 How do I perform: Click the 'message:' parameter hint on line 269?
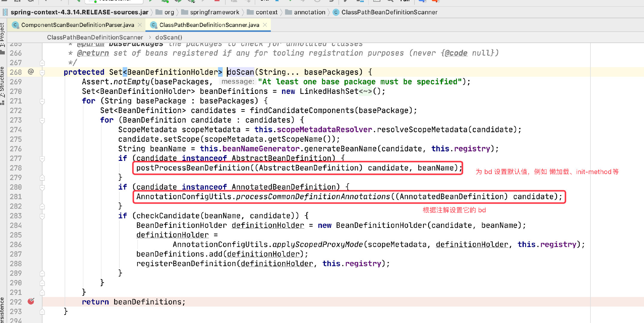click(238, 82)
